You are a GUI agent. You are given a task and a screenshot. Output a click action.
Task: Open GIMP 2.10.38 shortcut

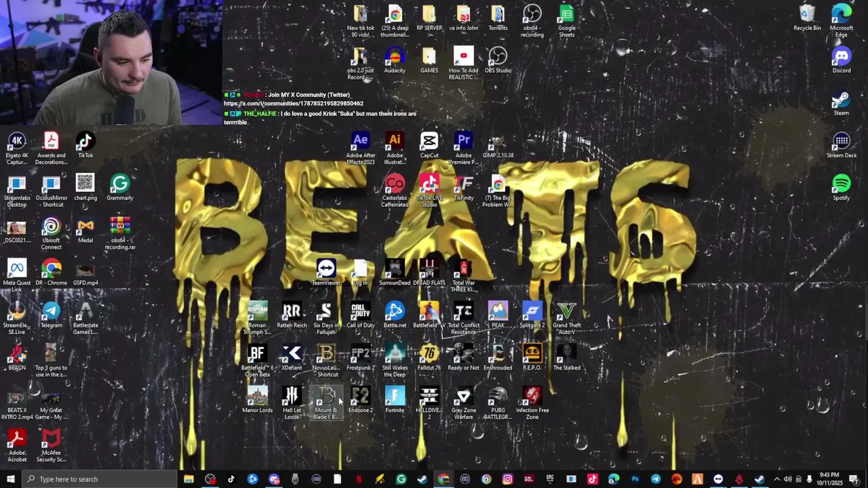tap(498, 145)
